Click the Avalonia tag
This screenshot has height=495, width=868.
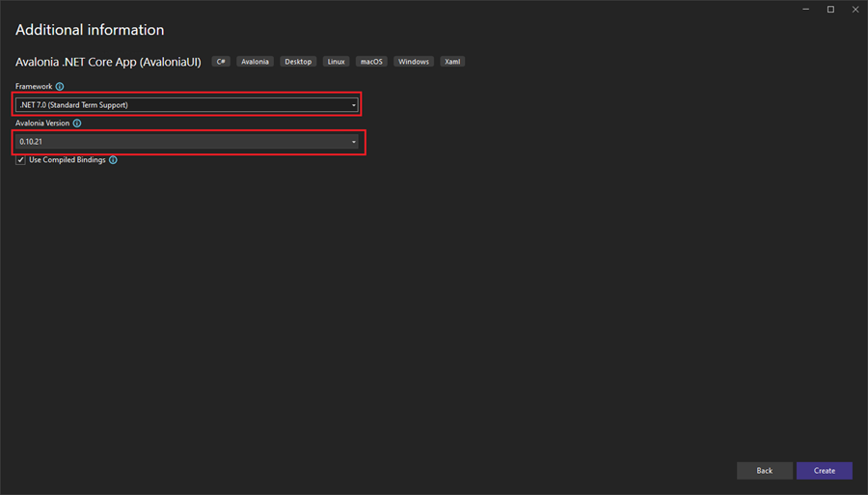point(256,62)
